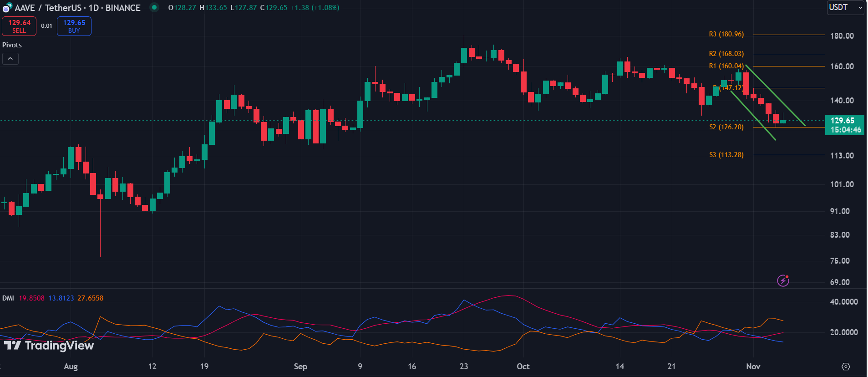Click the DMI indicator label
Image resolution: width=868 pixels, height=377 pixels.
click(8, 298)
